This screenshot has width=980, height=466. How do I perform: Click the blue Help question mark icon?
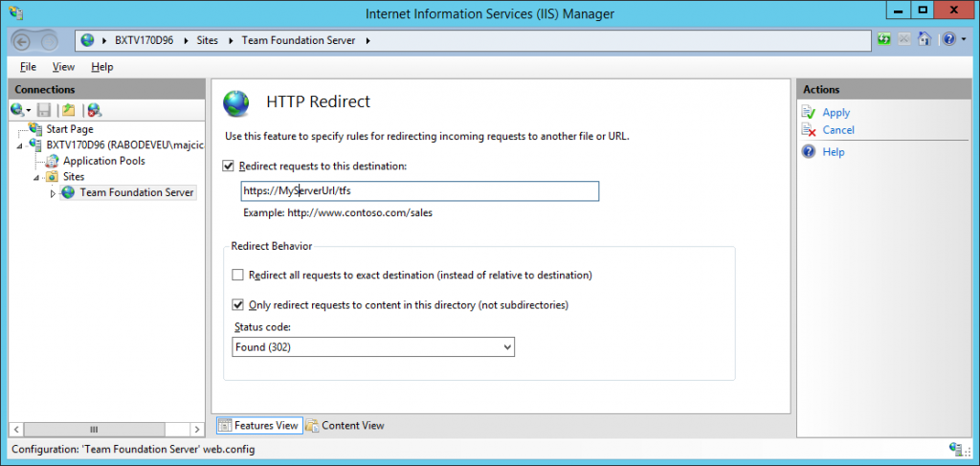(947, 40)
